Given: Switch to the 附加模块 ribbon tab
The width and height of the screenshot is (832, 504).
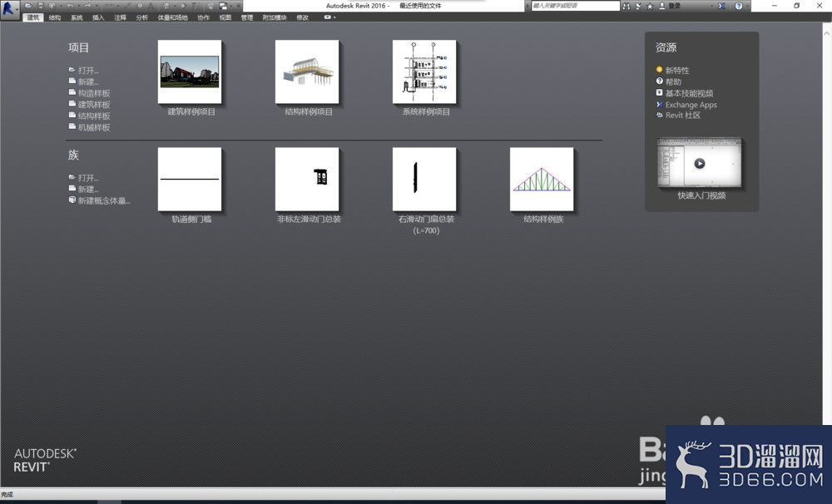Looking at the screenshot, I should coord(275,17).
